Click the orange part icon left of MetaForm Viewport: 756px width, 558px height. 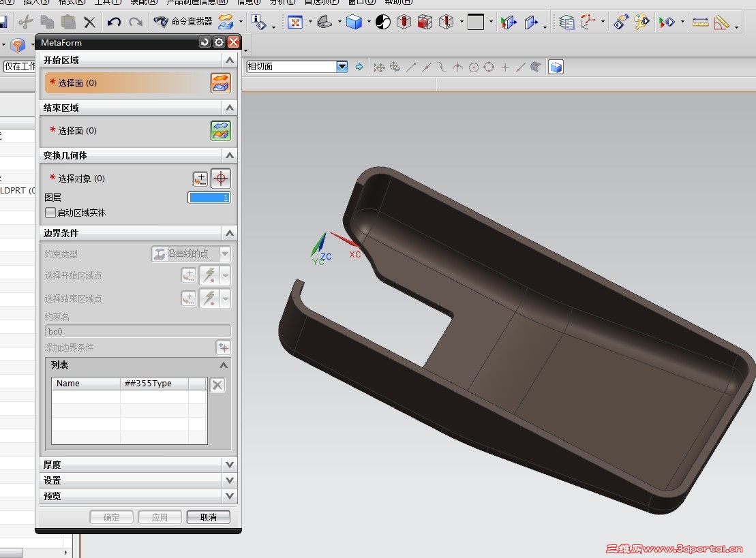tap(17, 45)
